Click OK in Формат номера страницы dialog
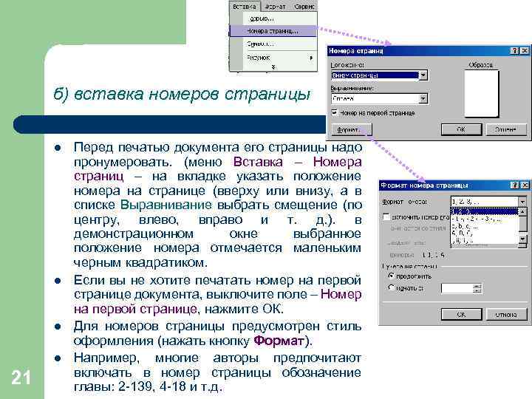This screenshot has height=399, width=532. coord(461,314)
